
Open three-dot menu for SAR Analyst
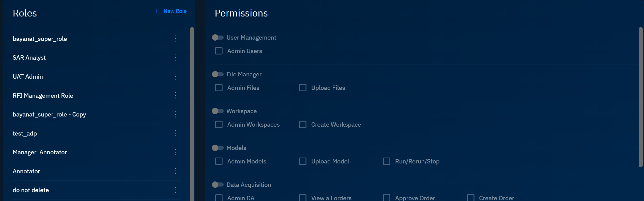[176, 58]
